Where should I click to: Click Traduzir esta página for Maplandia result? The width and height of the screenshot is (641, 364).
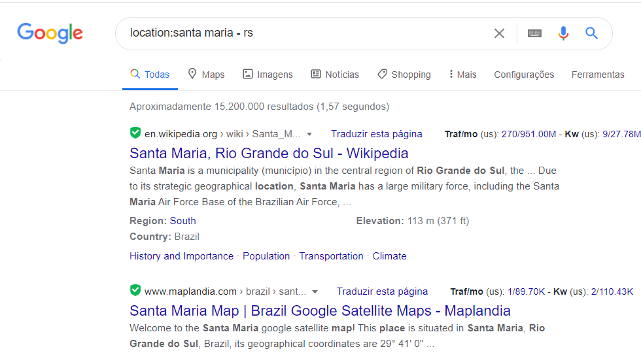click(x=382, y=291)
